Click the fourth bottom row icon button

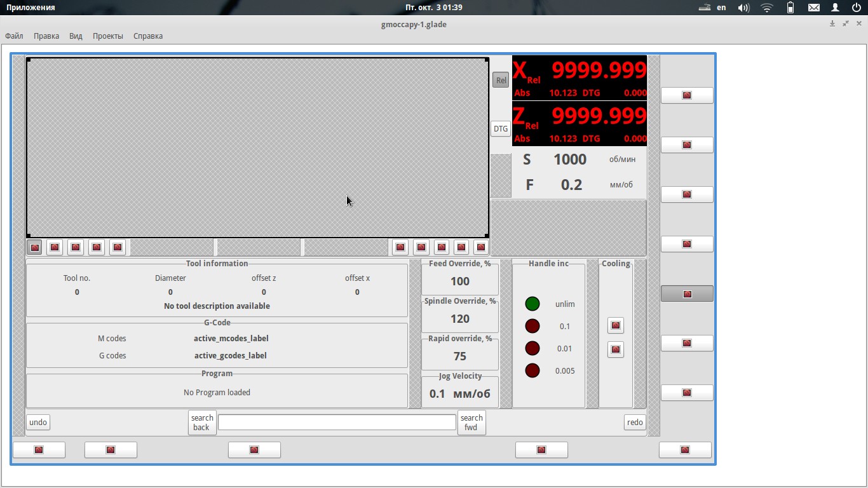click(x=541, y=450)
